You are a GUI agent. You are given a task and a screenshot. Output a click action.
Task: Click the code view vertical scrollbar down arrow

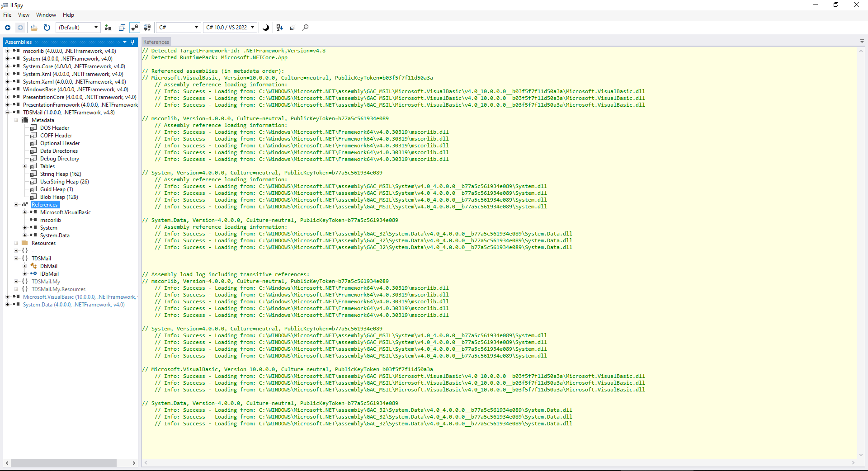(x=861, y=455)
